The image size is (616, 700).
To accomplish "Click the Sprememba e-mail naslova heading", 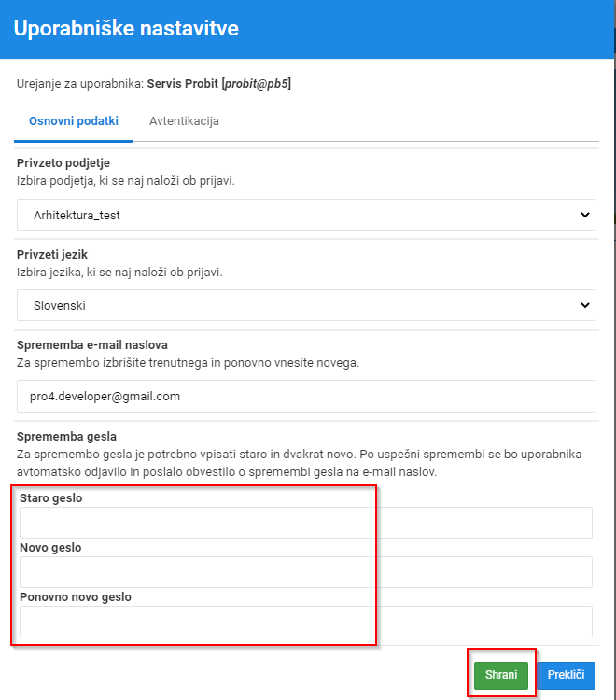I will pyautogui.click(x=92, y=345).
